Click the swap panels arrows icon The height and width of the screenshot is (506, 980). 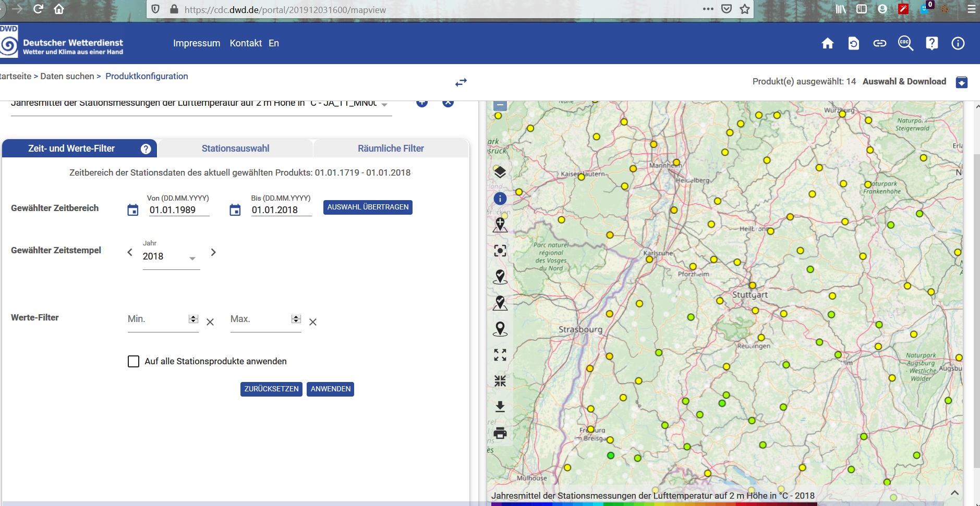(461, 82)
